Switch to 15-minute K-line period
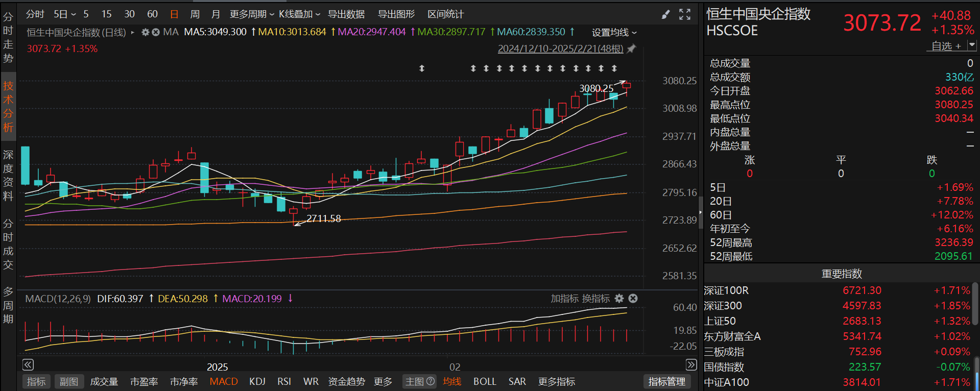 tap(106, 14)
